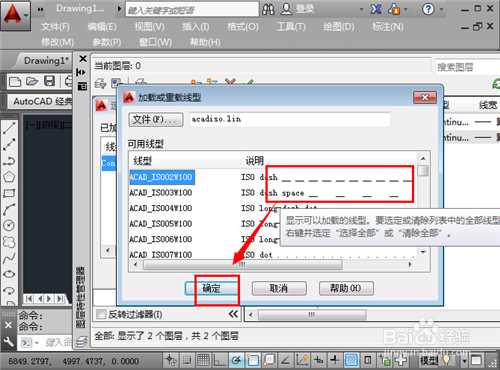The width and height of the screenshot is (500, 370).
Task: Select the Polygon tool
Action: [x=9, y=177]
